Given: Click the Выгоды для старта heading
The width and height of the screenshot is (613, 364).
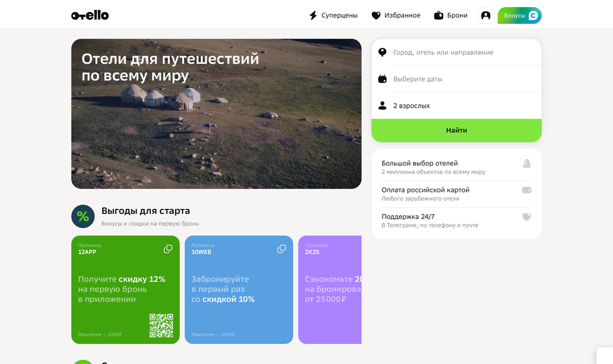Looking at the screenshot, I should [x=145, y=211].
